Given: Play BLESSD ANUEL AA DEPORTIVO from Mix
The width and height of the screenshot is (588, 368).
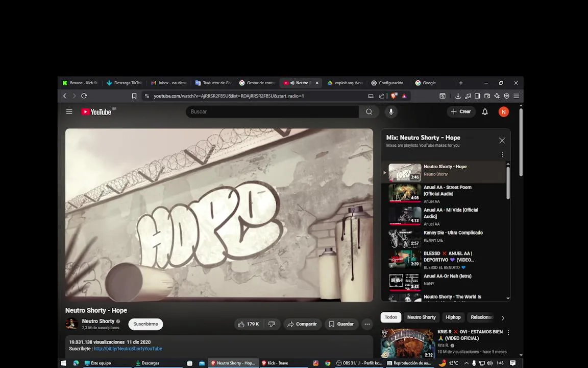Looking at the screenshot, I should pyautogui.click(x=444, y=260).
